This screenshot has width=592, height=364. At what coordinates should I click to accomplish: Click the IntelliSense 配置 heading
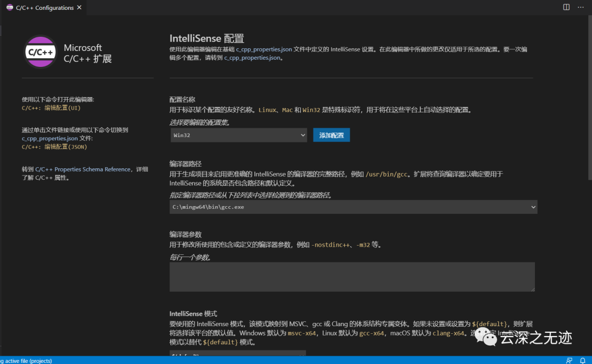207,38
